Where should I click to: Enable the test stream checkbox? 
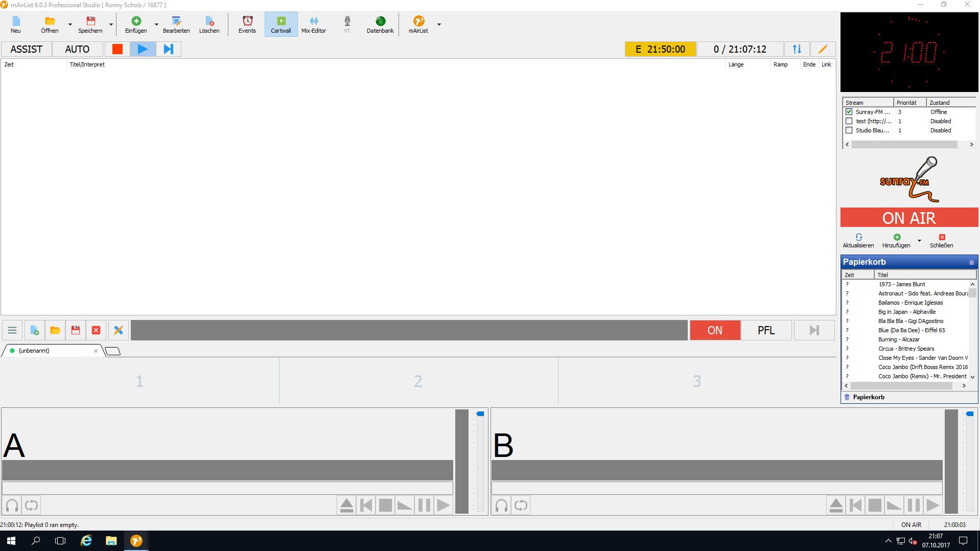pyautogui.click(x=849, y=121)
